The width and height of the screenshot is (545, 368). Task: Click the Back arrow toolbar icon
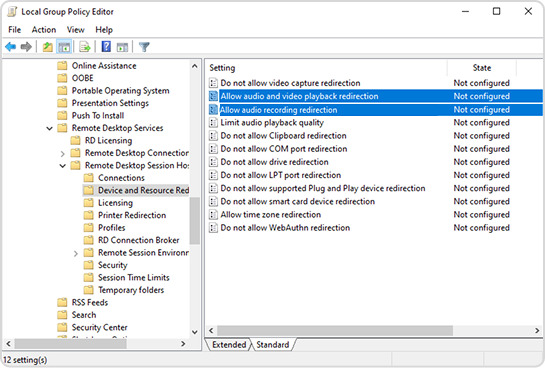tap(10, 47)
